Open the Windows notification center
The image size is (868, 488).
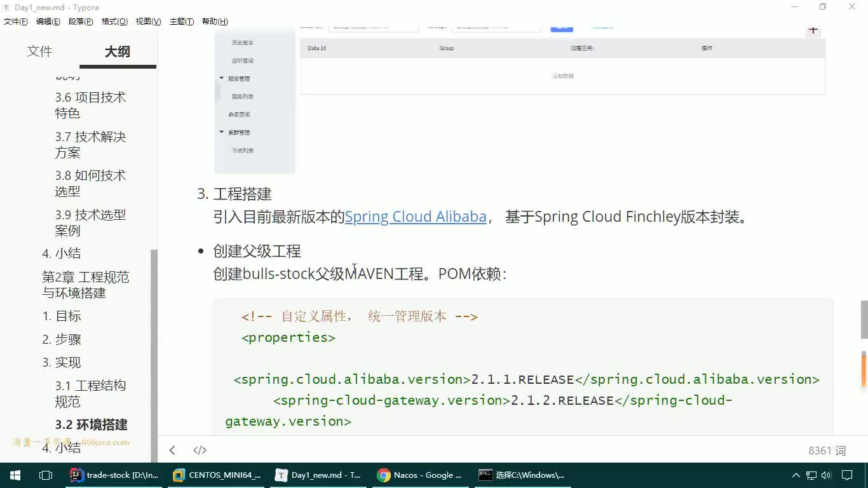[x=847, y=475]
